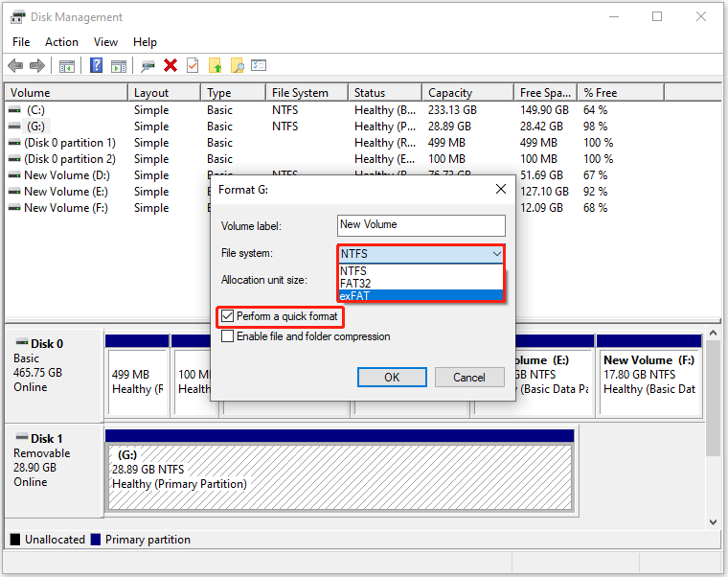
Task: Sort by Free Space column header
Action: [x=546, y=93]
